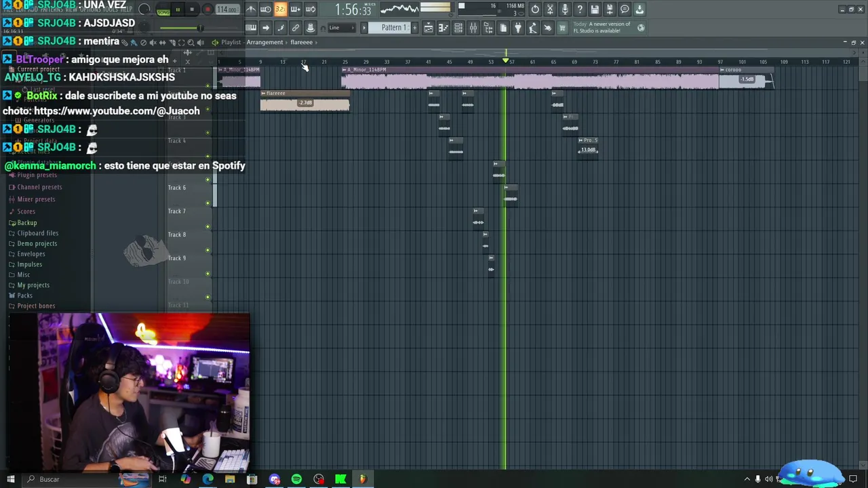Enable typing keyboard to piano icon
This screenshot has height=488, width=868.
coord(250,28)
